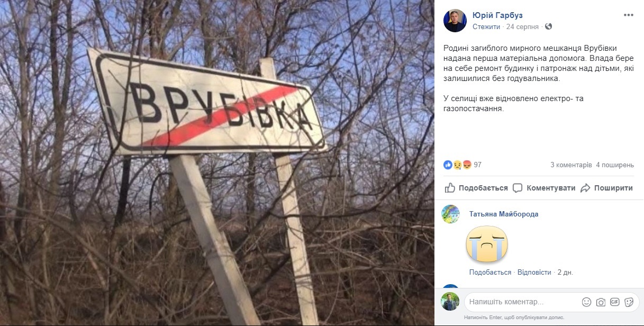View the 4 поширень shares
Screen dimensions: 644x326
[x=615, y=165]
